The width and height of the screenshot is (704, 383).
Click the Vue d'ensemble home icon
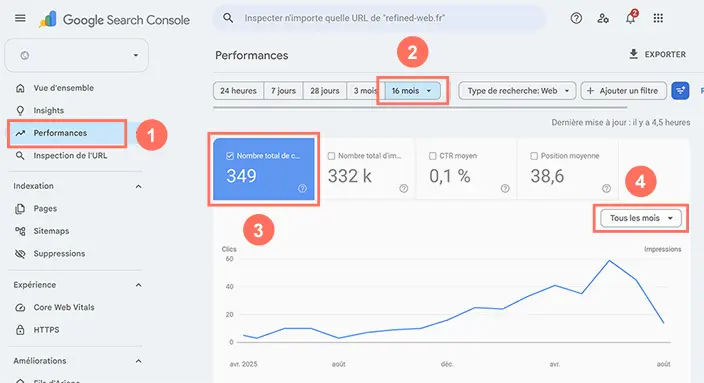click(20, 88)
